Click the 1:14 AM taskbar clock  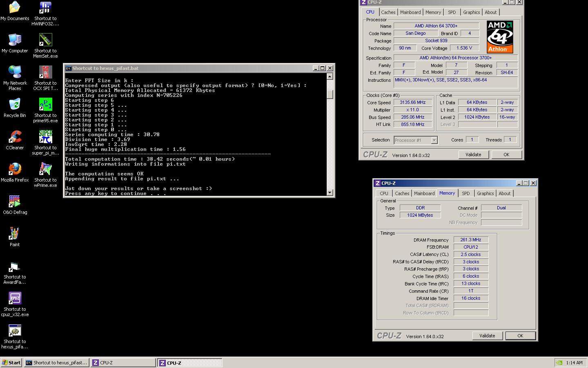click(575, 363)
